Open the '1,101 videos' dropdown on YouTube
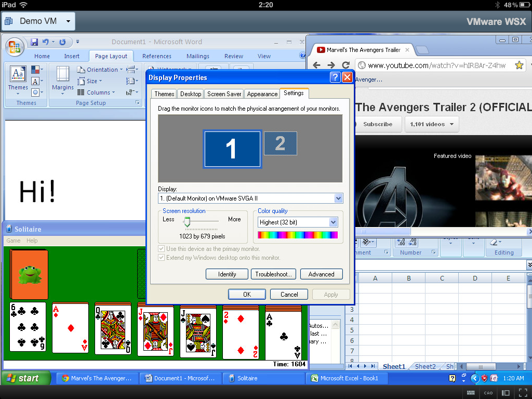 (432, 124)
